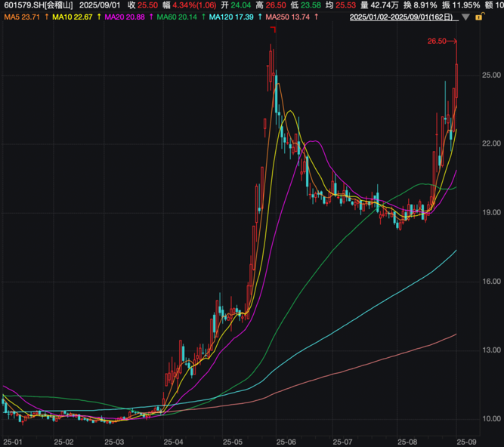Click the 25.00 price axis label
The height and width of the screenshot is (447, 504).
point(493,75)
